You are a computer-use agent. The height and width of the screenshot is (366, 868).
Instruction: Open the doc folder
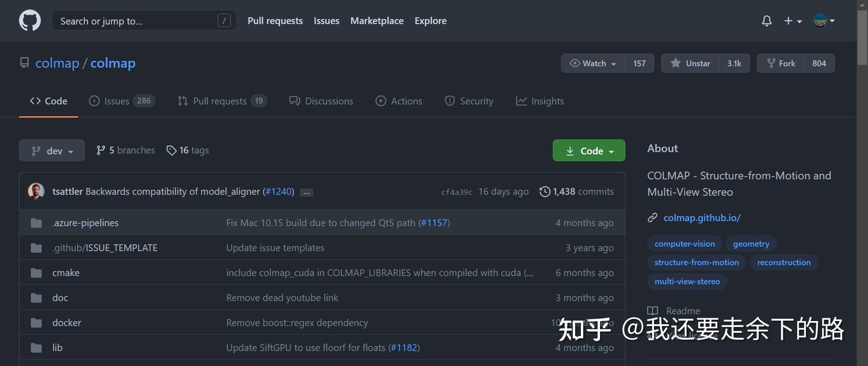(x=60, y=298)
